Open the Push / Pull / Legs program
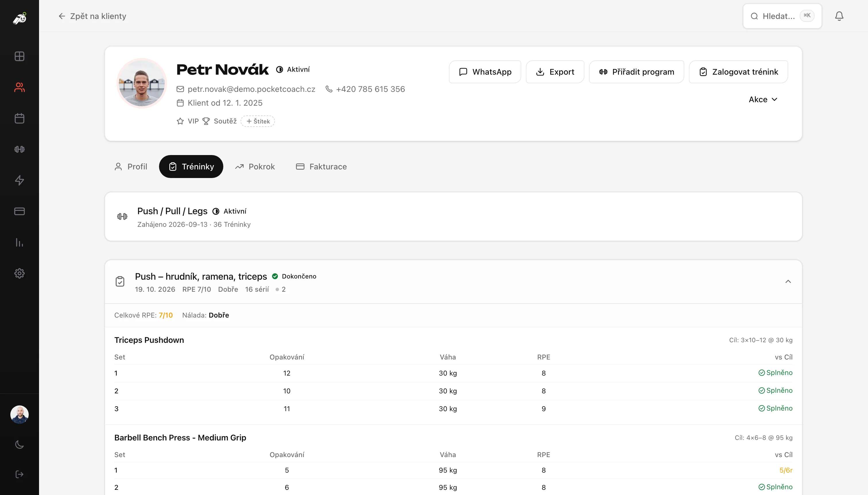Screen dimensions: 868x495 [453, 216]
